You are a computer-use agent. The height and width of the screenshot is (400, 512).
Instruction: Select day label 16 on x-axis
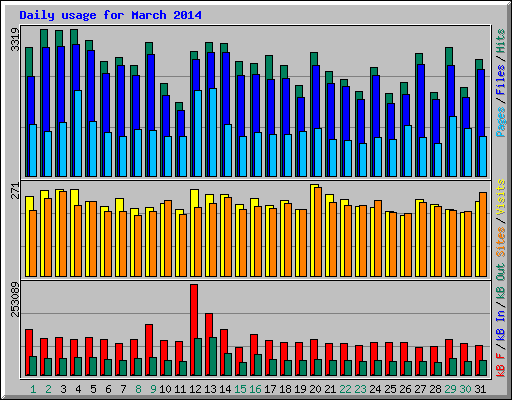[x=255, y=389]
